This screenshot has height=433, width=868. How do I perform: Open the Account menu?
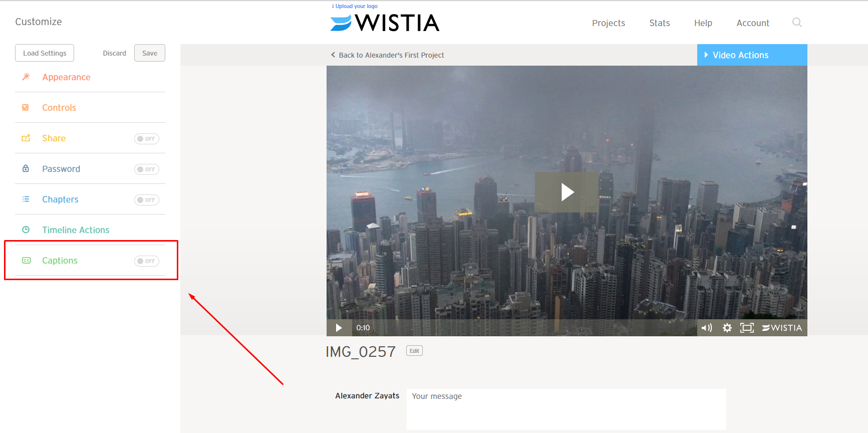(x=752, y=23)
